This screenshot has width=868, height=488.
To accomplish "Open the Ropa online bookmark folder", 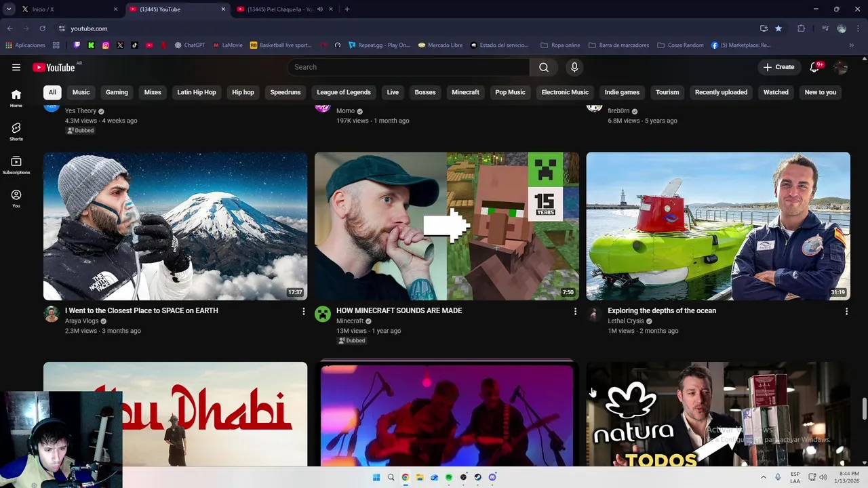I will tap(560, 45).
